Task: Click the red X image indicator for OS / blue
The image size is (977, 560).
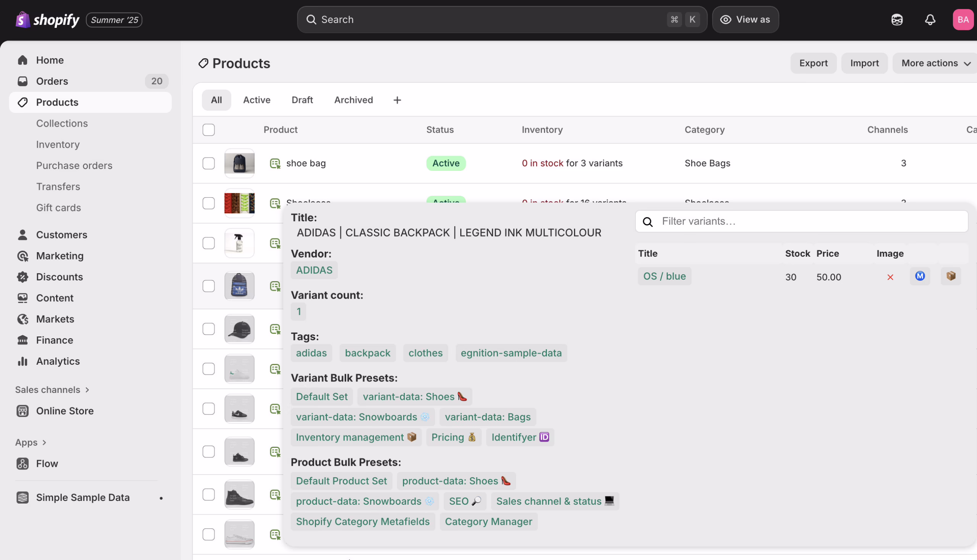Action: (x=890, y=277)
